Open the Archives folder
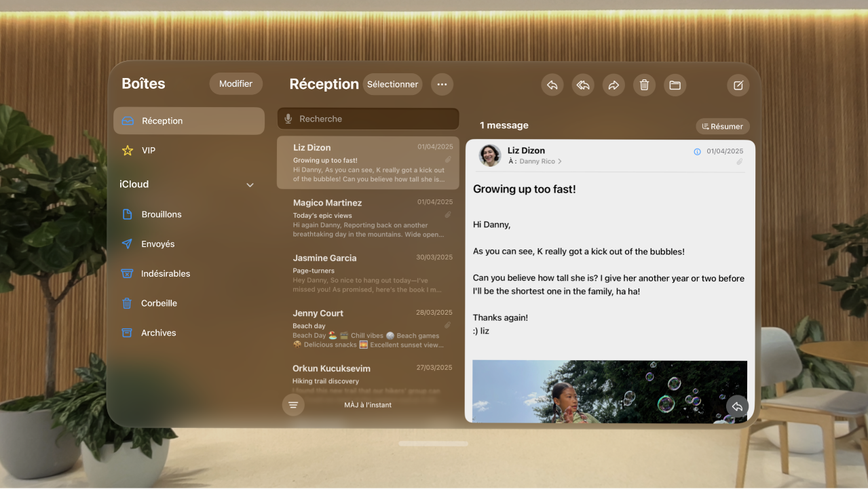The width and height of the screenshot is (868, 489). click(x=189, y=333)
